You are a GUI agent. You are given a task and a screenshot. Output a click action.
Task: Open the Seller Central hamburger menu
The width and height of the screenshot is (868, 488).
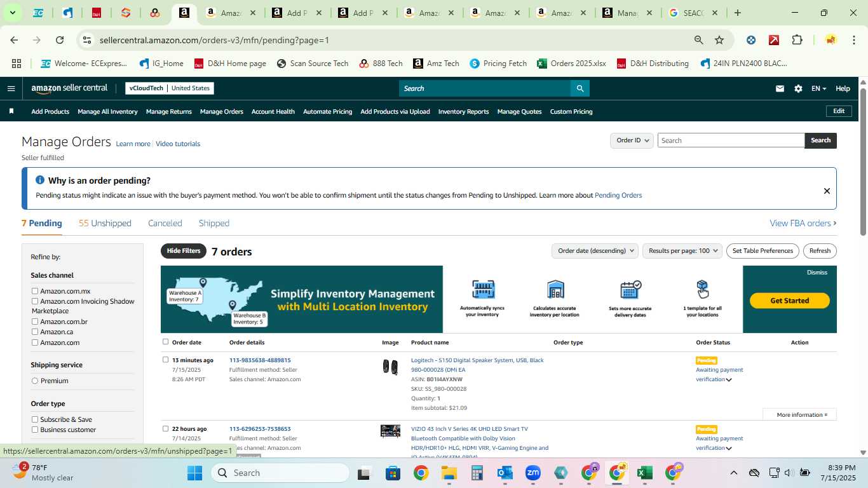coord(11,88)
